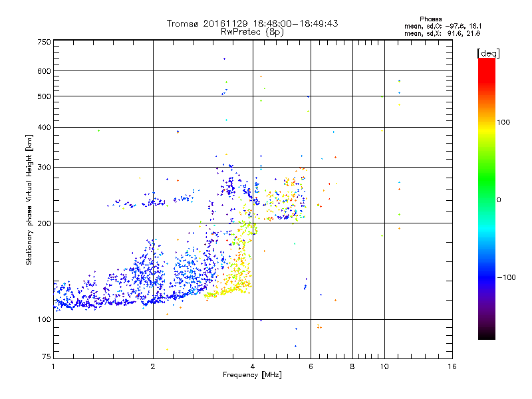Click the phase color bar gradient
This screenshot has height=399, width=532.
tap(487, 198)
